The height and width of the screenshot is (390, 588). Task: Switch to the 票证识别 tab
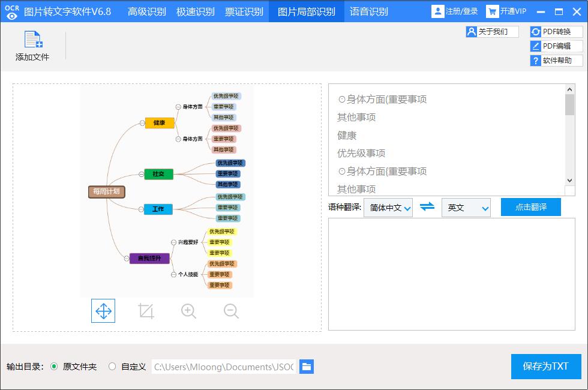tap(244, 11)
